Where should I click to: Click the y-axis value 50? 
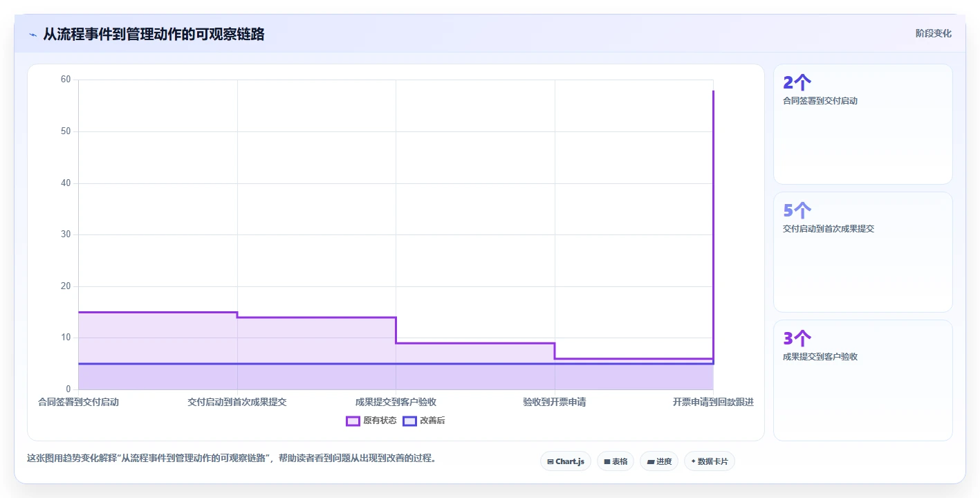pos(66,131)
